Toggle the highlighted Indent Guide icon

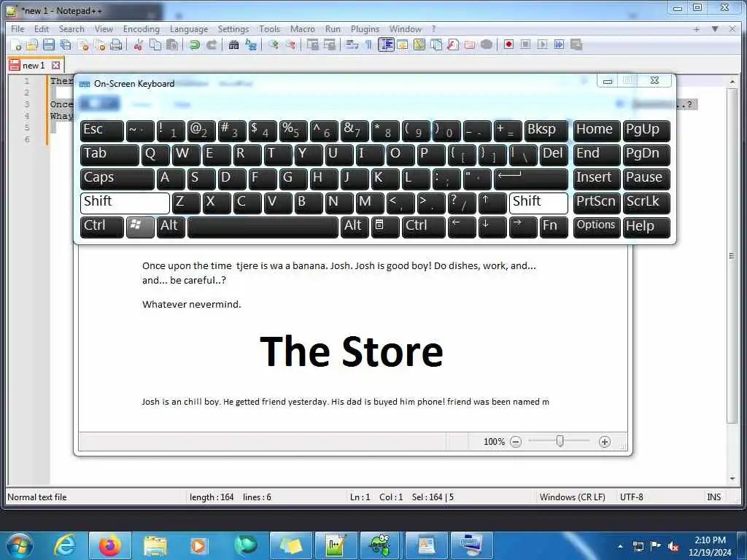[386, 45]
